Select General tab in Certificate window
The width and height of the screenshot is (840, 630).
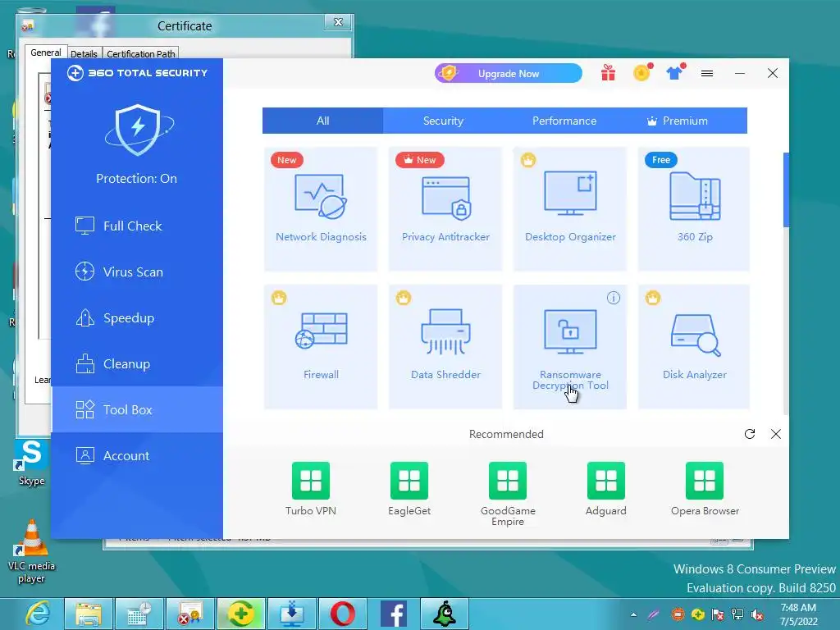46,52
